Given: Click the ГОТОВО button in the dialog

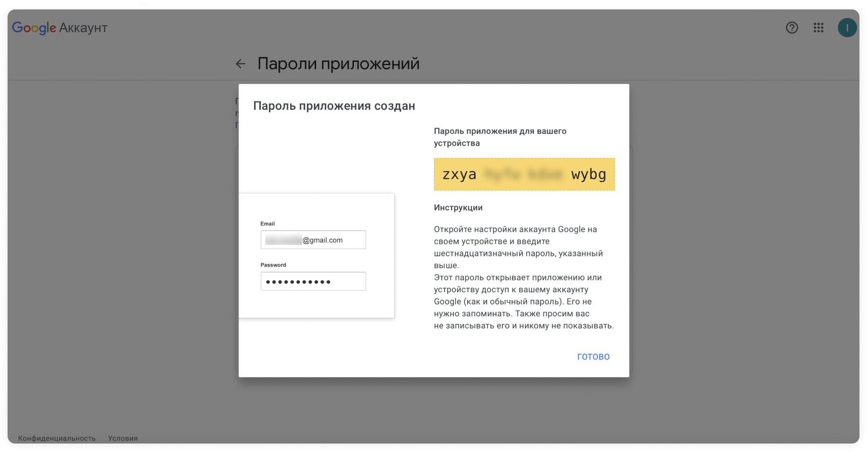Looking at the screenshot, I should tap(593, 357).
